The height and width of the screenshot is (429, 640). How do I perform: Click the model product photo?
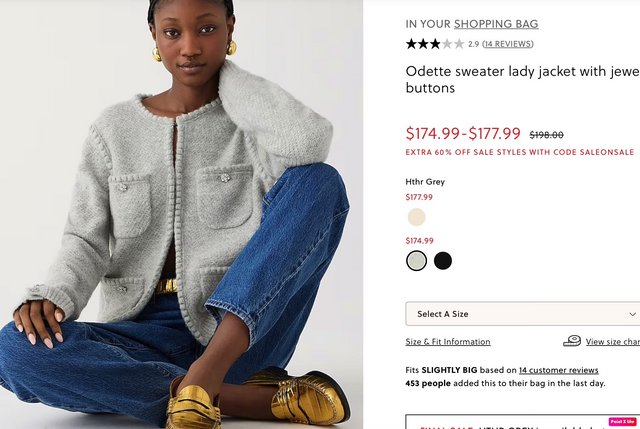[181, 214]
